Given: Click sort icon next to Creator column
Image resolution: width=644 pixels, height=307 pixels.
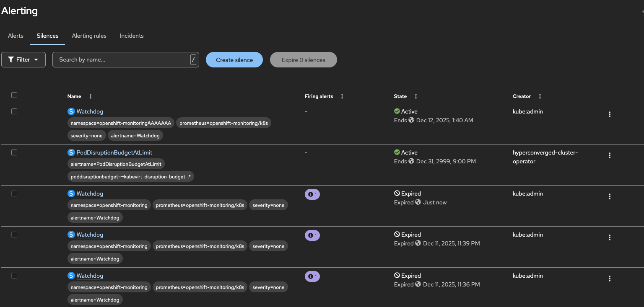Looking at the screenshot, I should click(540, 96).
